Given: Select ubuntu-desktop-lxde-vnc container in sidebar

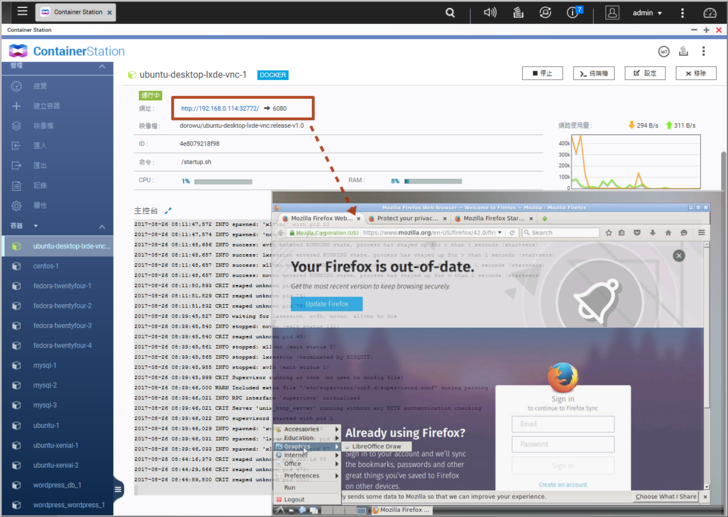Looking at the screenshot, I should coord(57,246).
